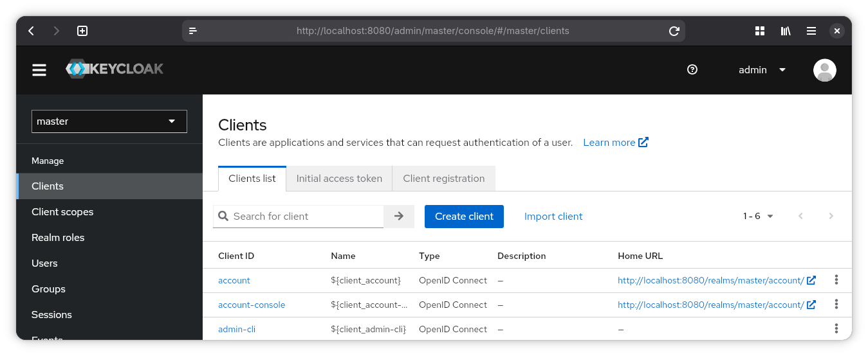The width and height of the screenshot is (868, 356).
Task: Open the help question mark icon
Action: point(692,70)
